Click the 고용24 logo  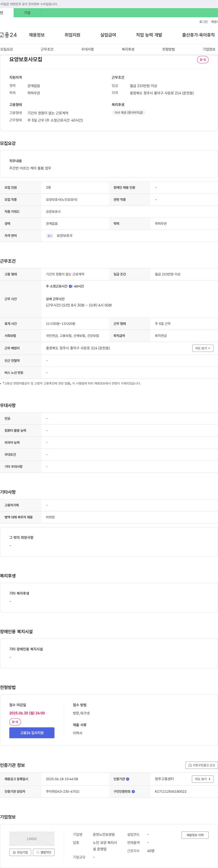(8, 35)
